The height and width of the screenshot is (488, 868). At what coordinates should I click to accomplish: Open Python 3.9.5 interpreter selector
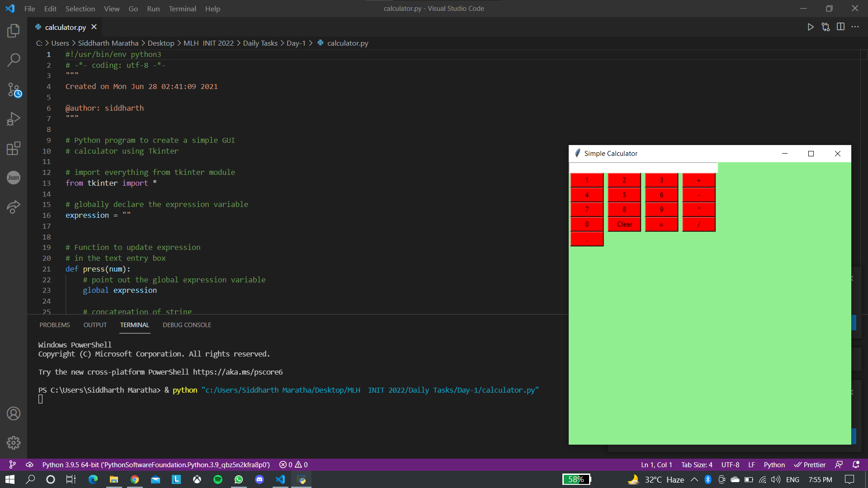tap(156, 465)
